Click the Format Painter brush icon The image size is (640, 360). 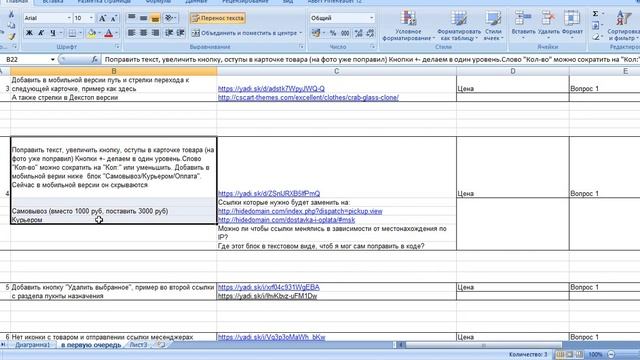pyautogui.click(x=11, y=36)
